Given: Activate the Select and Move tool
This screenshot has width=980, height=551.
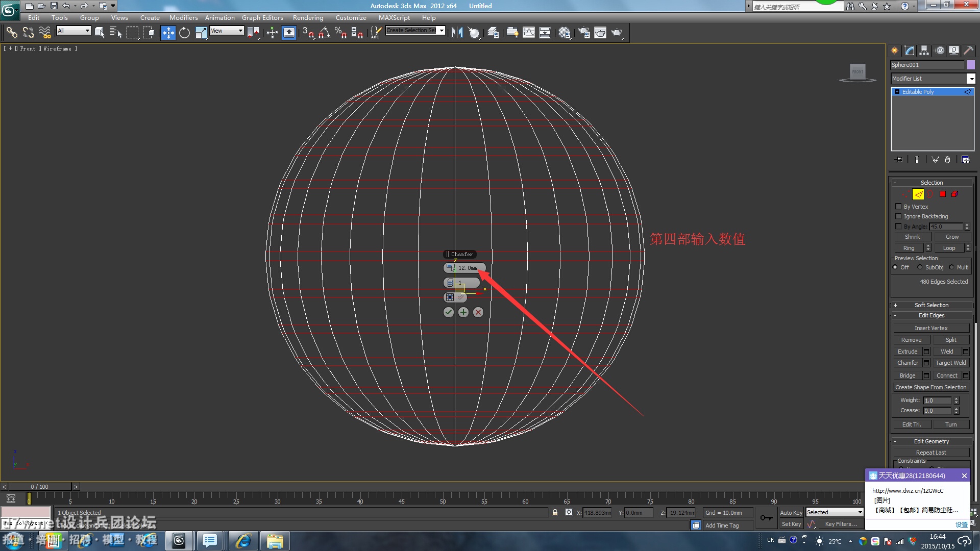Looking at the screenshot, I should point(168,33).
